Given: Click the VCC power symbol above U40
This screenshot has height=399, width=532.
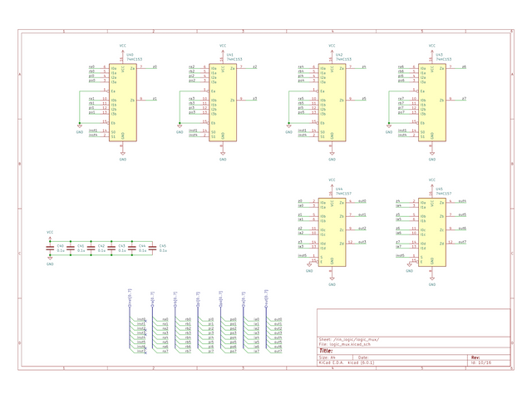Looking at the screenshot, I should [122, 47].
